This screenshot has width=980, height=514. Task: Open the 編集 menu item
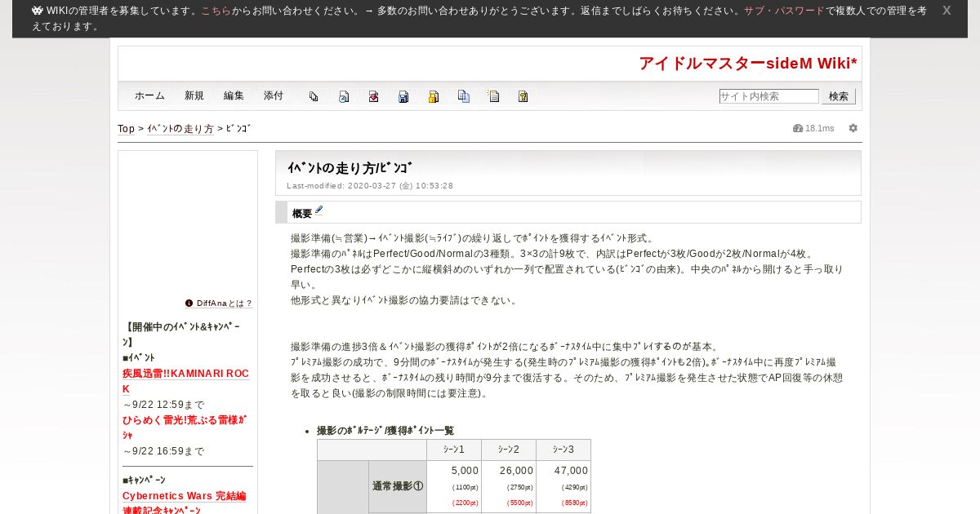[234, 95]
